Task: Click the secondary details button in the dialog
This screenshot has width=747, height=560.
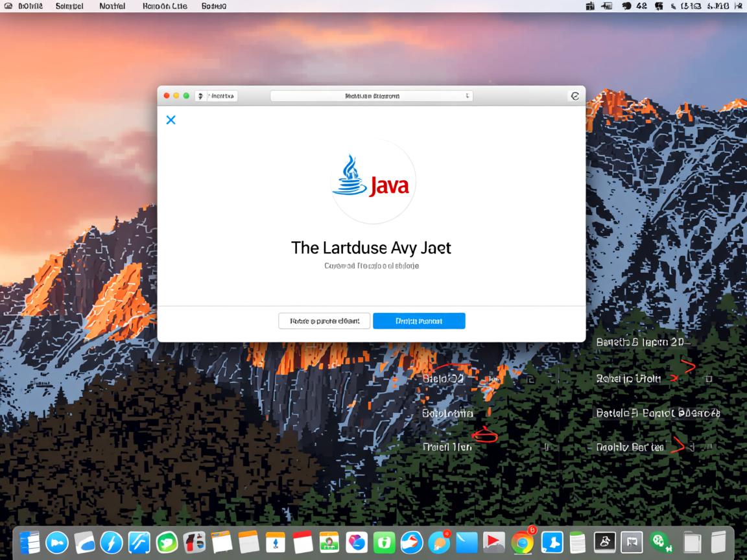Action: tap(324, 320)
